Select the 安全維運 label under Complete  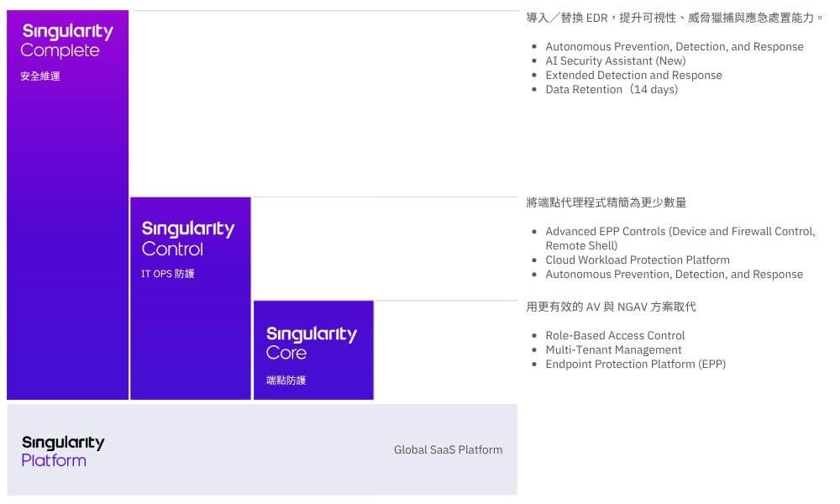click(x=40, y=76)
